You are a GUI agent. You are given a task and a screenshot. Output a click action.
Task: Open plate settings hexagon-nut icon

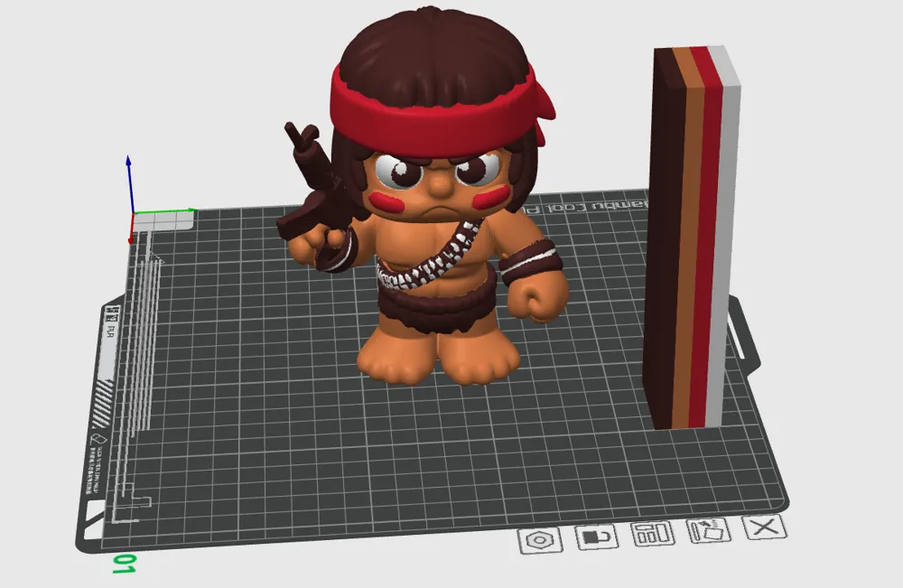pyautogui.click(x=540, y=541)
